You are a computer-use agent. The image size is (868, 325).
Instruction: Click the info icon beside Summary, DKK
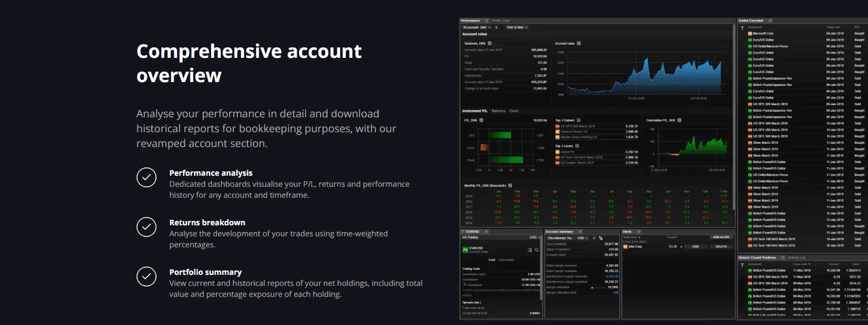tap(490, 43)
